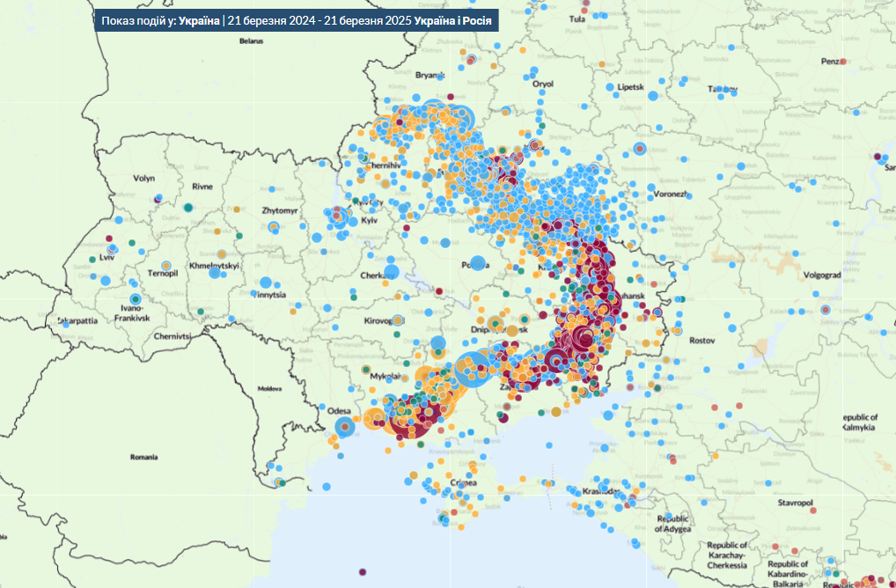
Task: Click the large blue circle near Odesa
Action: pos(346,428)
